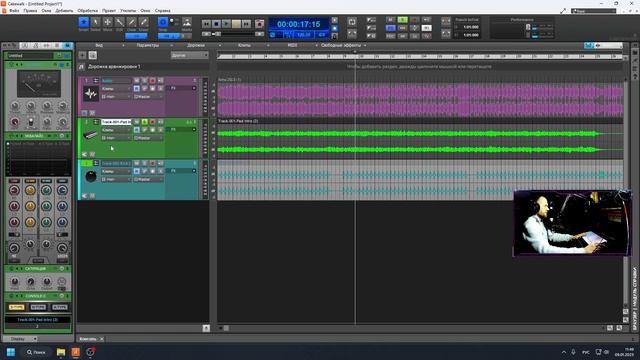640x360 pixels.
Task: Click the arranger track icon
Action: [81, 67]
